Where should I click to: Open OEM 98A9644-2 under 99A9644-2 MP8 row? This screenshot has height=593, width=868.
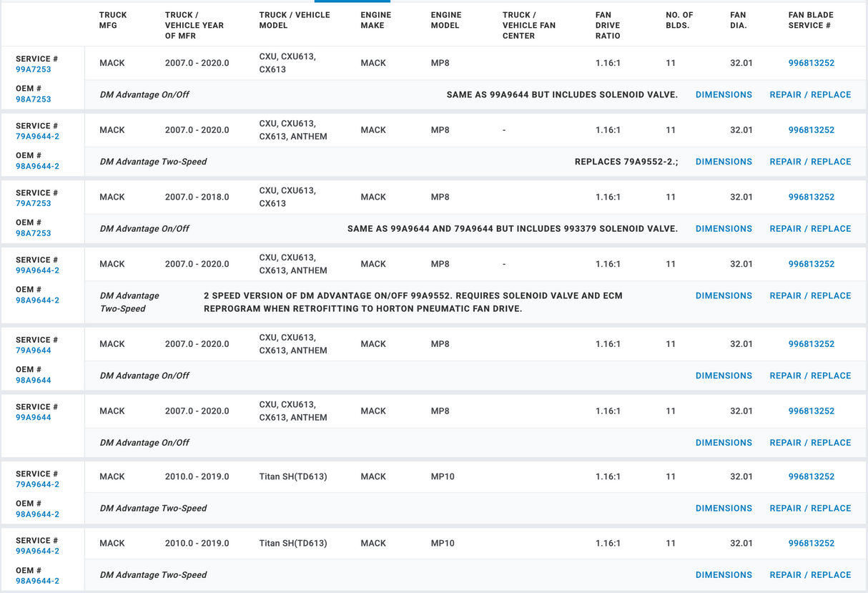point(38,300)
